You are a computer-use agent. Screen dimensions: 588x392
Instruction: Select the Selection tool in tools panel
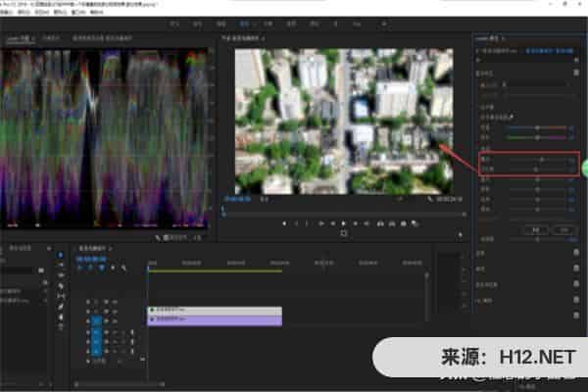pos(61,256)
